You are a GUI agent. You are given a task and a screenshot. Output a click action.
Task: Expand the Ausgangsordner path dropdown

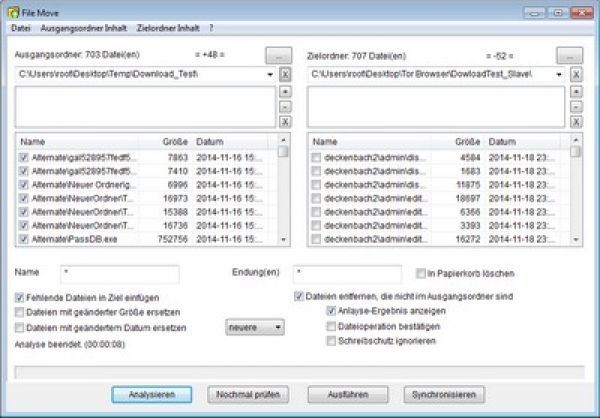click(270, 74)
